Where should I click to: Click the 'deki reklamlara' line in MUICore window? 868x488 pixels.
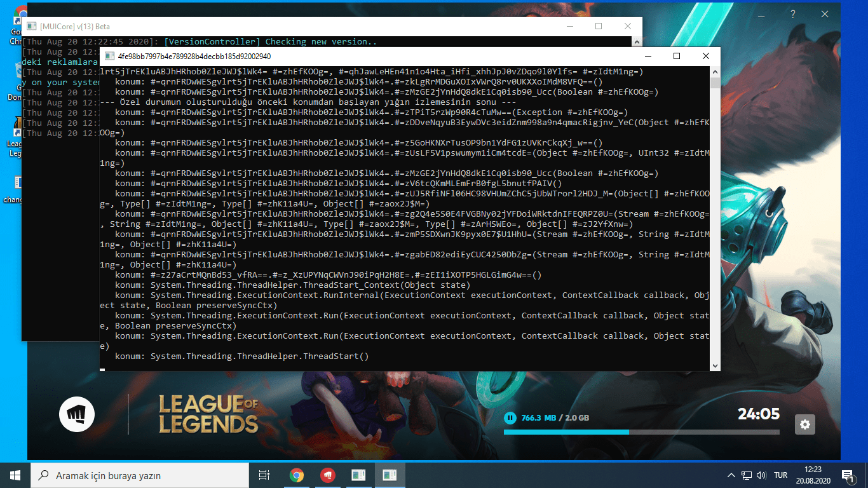[x=60, y=62]
